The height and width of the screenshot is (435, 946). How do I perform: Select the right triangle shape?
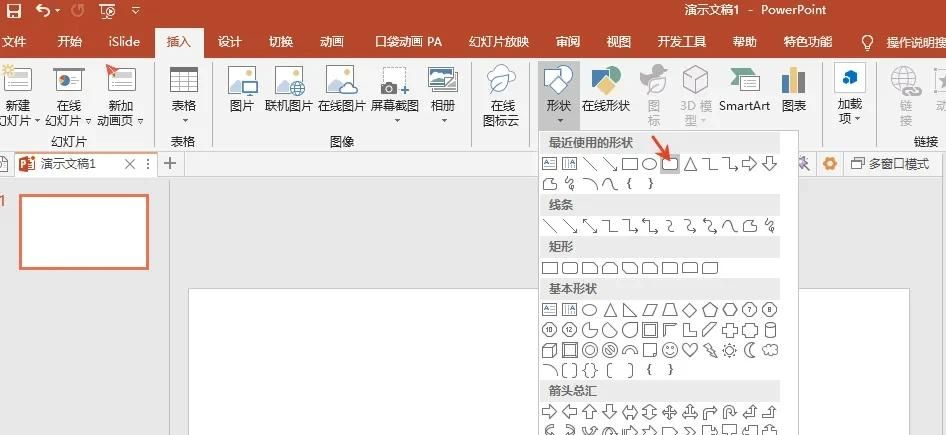(x=629, y=310)
